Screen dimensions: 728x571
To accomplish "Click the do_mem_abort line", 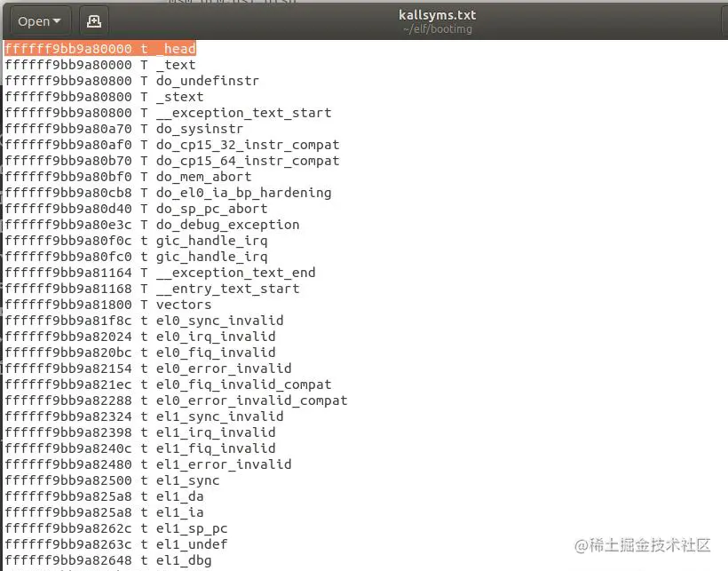I will (128, 177).
